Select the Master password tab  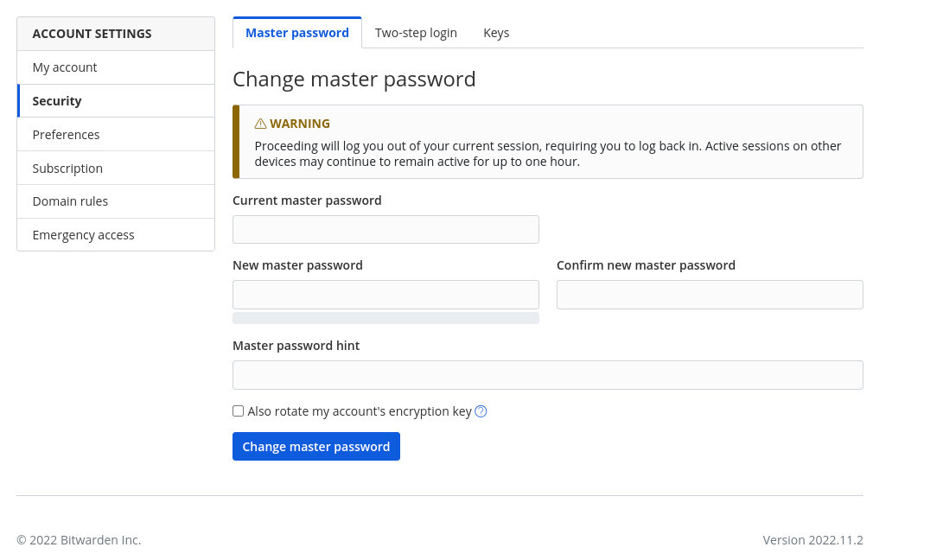tap(297, 33)
